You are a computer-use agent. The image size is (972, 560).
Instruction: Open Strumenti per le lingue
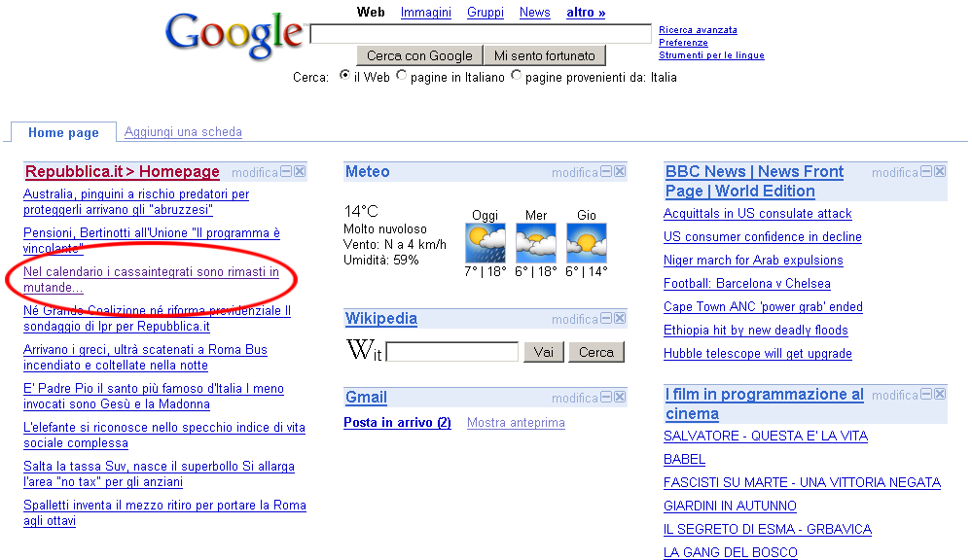pos(711,55)
